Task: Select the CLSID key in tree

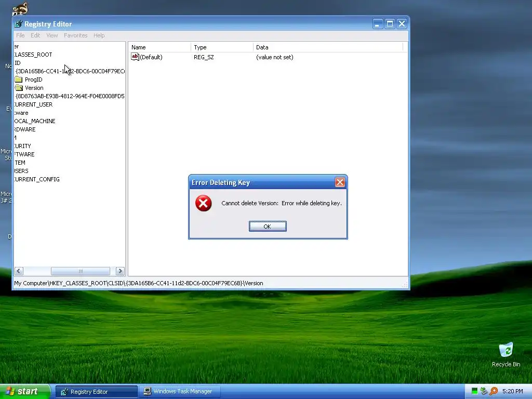Action: pyautogui.click(x=18, y=63)
